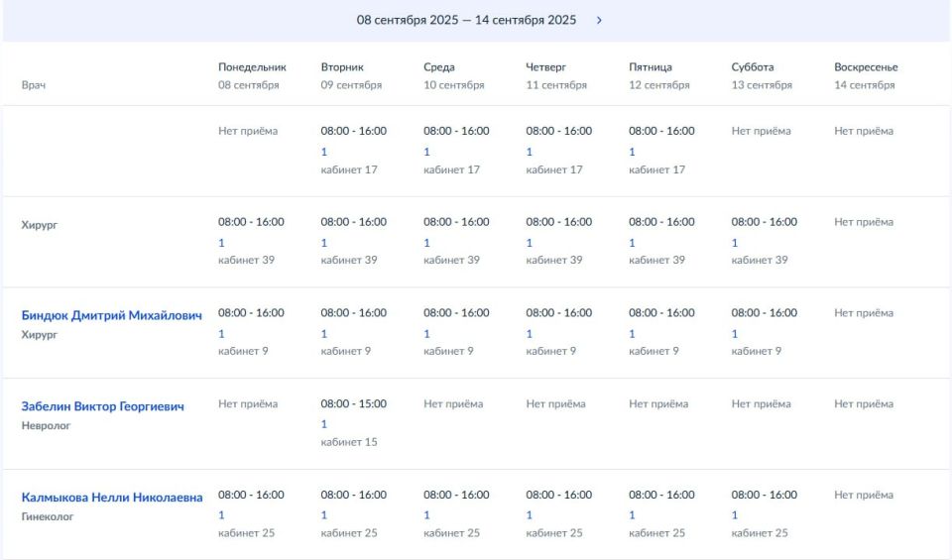The image size is (952, 560).
Task: Open Забелин Виктор Георгиевич doctor profile
Action: coord(102,406)
